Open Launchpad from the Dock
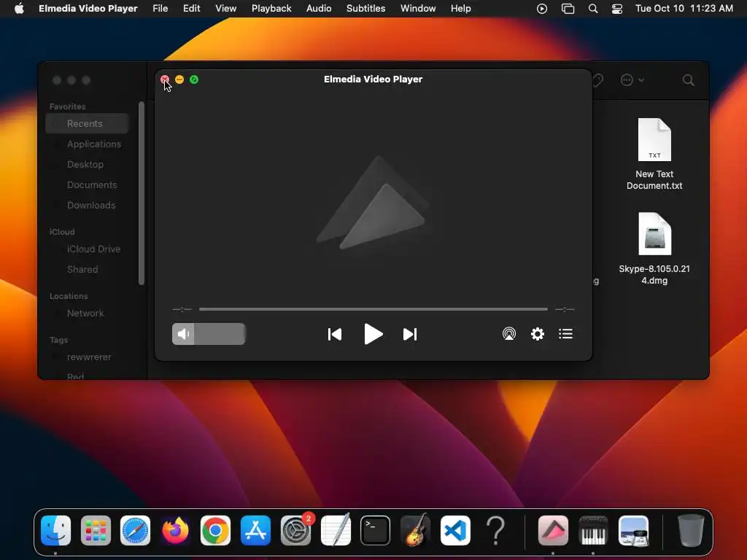Image resolution: width=747 pixels, height=560 pixels. point(96,530)
